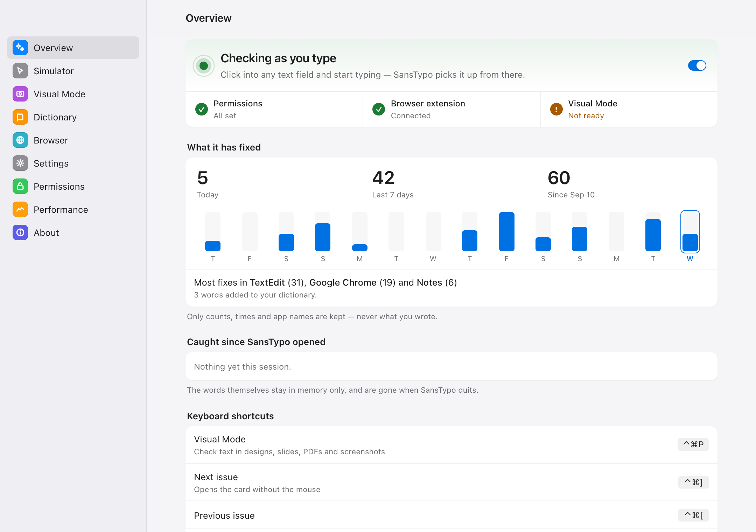This screenshot has width=756, height=532.
Task: Select the tallest Friday bar in chart
Action: [x=506, y=231]
